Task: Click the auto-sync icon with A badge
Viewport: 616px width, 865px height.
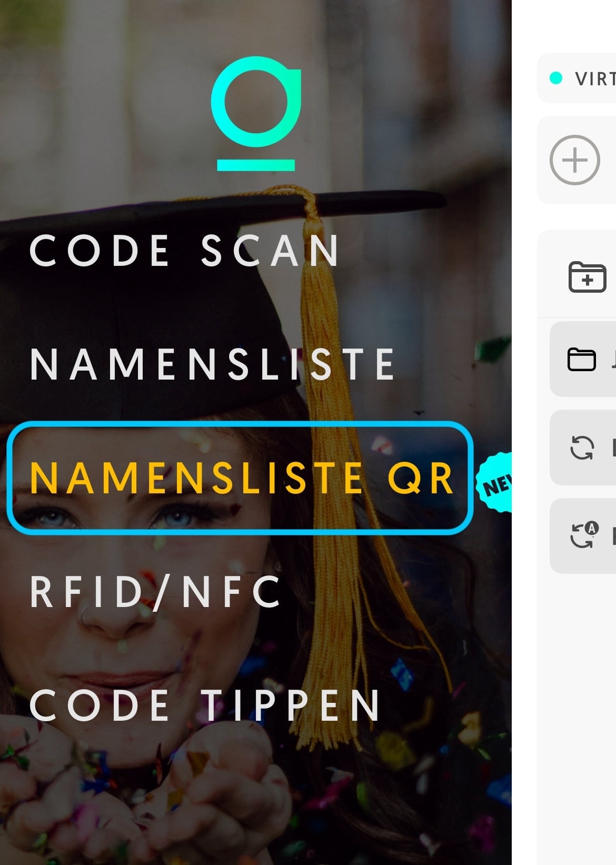Action: [583, 535]
